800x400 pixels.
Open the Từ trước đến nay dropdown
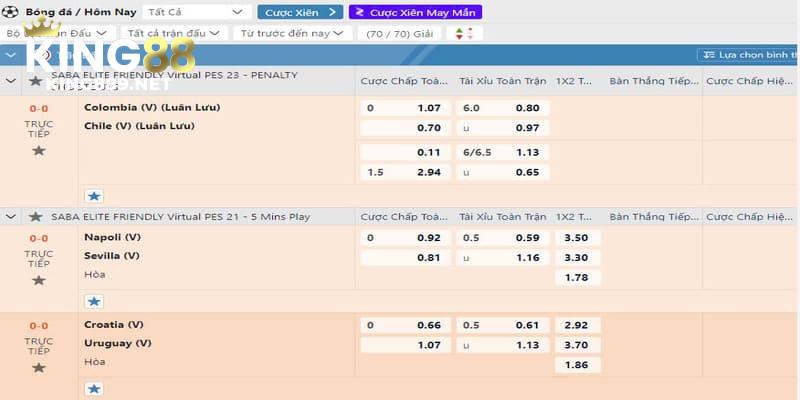point(293,34)
